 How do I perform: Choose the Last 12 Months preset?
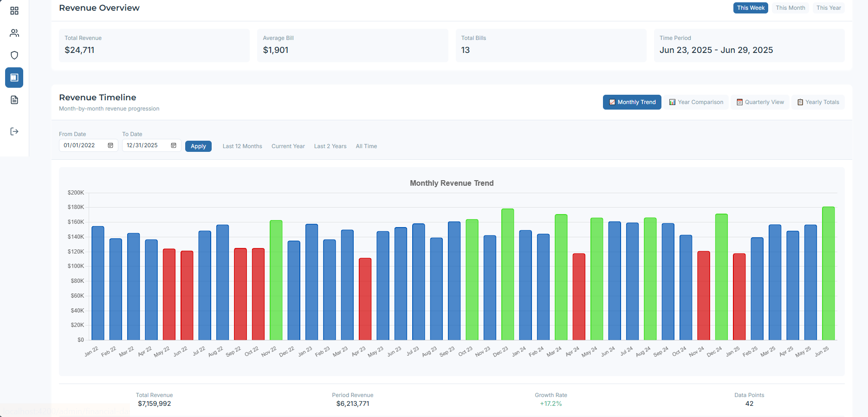(242, 146)
